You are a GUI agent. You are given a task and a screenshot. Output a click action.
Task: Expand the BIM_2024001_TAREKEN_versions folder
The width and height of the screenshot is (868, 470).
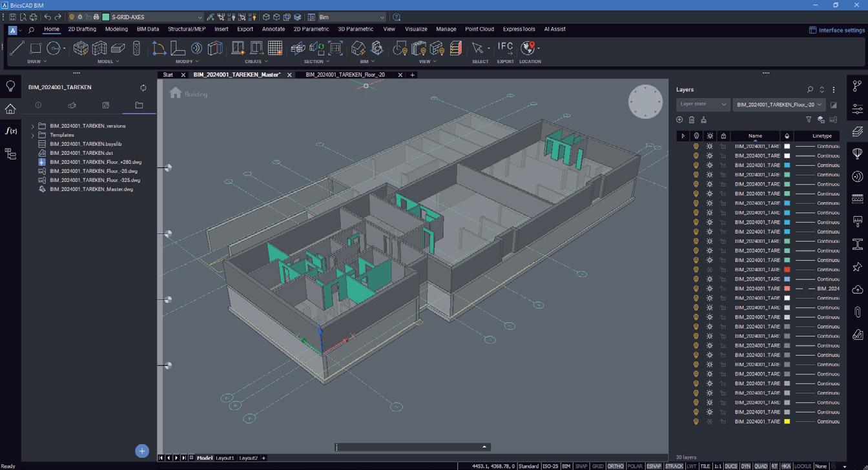pyautogui.click(x=33, y=126)
